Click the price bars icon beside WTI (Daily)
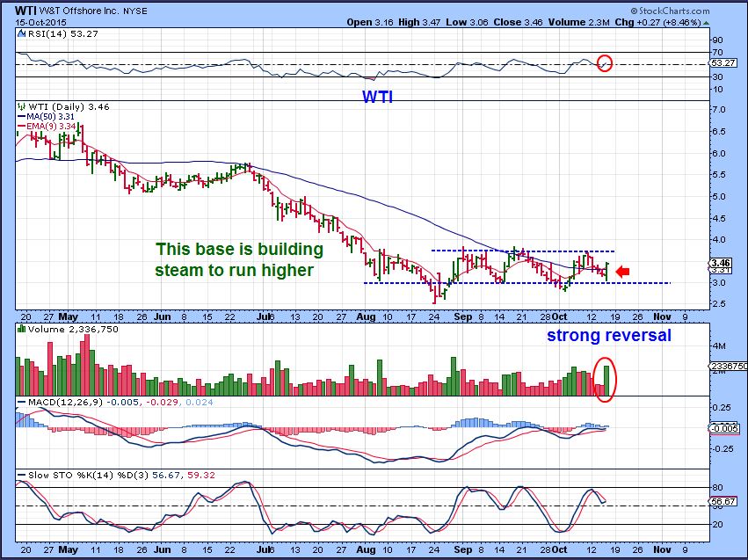 pyautogui.click(x=21, y=106)
